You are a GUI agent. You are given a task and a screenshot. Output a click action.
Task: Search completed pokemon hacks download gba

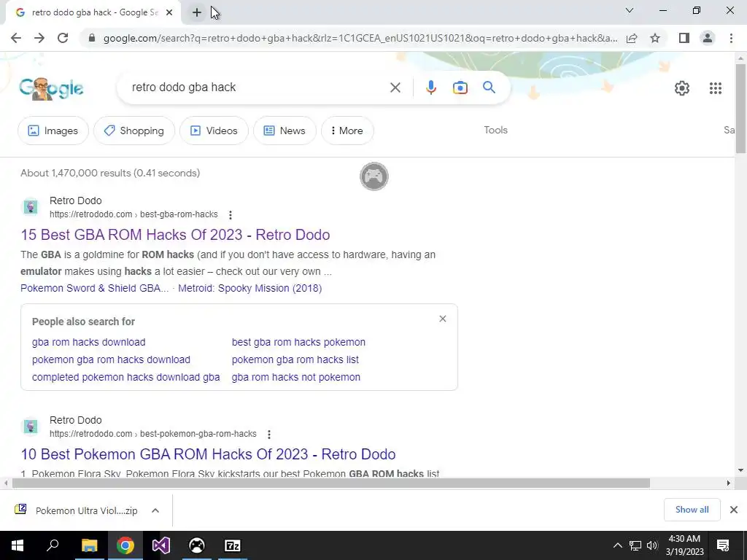(x=125, y=377)
